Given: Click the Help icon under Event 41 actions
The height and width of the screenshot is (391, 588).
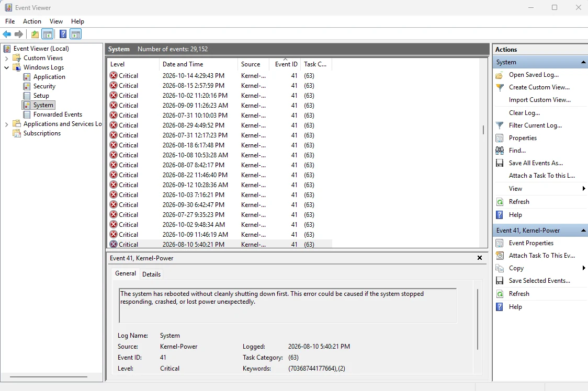Looking at the screenshot, I should 500,307.
